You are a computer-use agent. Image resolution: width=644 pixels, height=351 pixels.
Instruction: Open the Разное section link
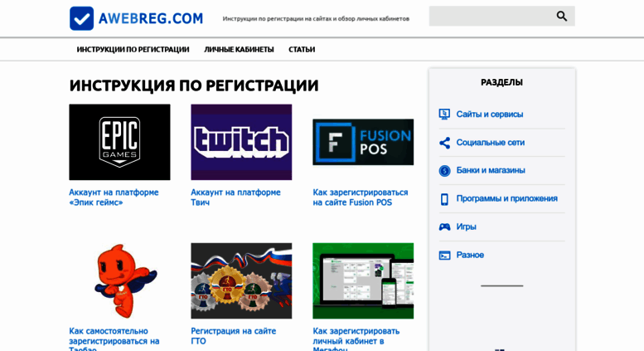tap(470, 255)
